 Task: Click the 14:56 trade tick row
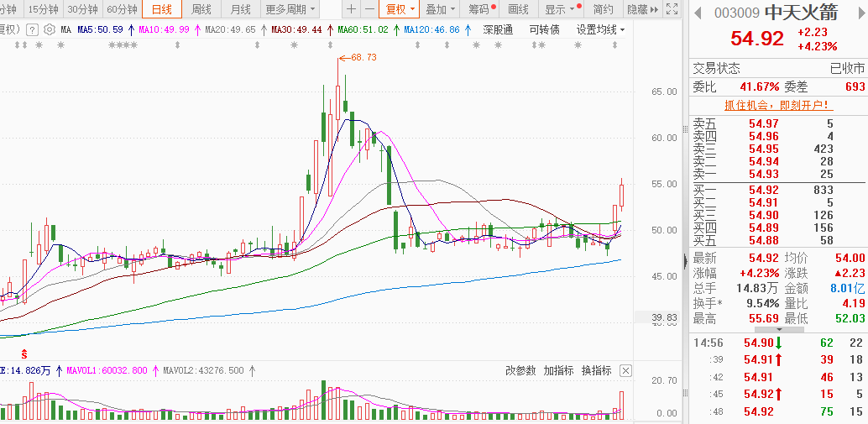tap(778, 343)
